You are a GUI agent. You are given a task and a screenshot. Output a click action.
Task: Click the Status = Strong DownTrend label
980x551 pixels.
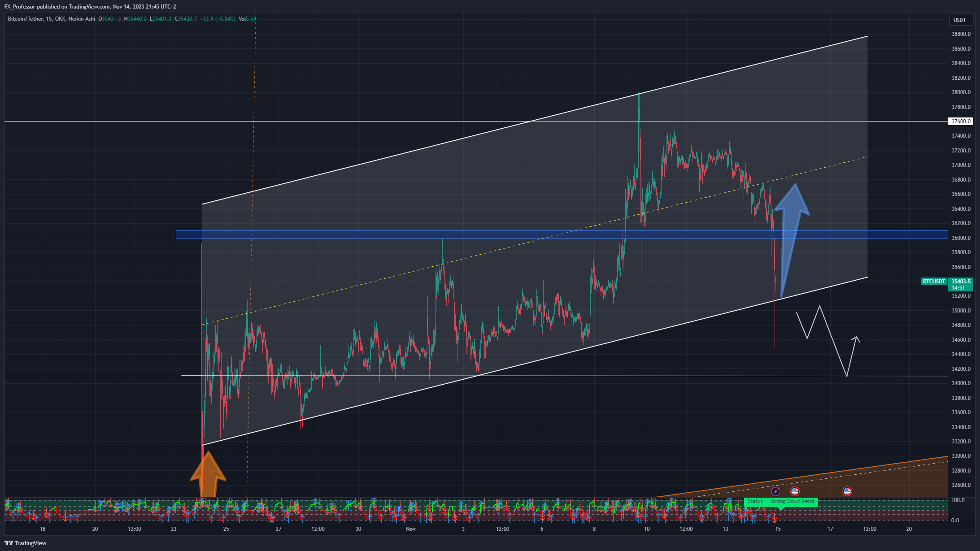pos(781,502)
